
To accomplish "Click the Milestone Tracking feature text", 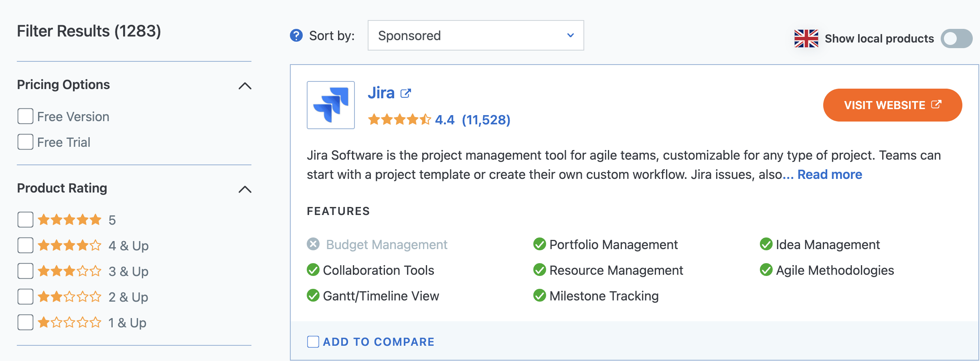I will click(x=604, y=296).
